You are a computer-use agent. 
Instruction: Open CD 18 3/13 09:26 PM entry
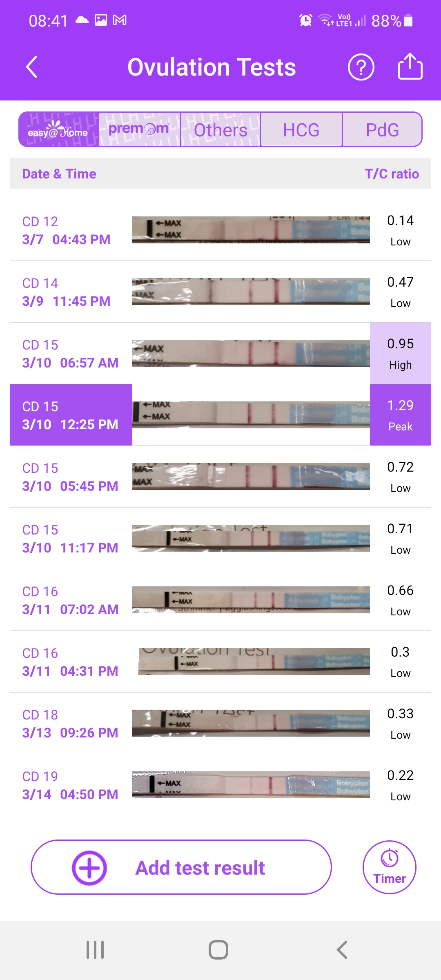click(x=70, y=724)
